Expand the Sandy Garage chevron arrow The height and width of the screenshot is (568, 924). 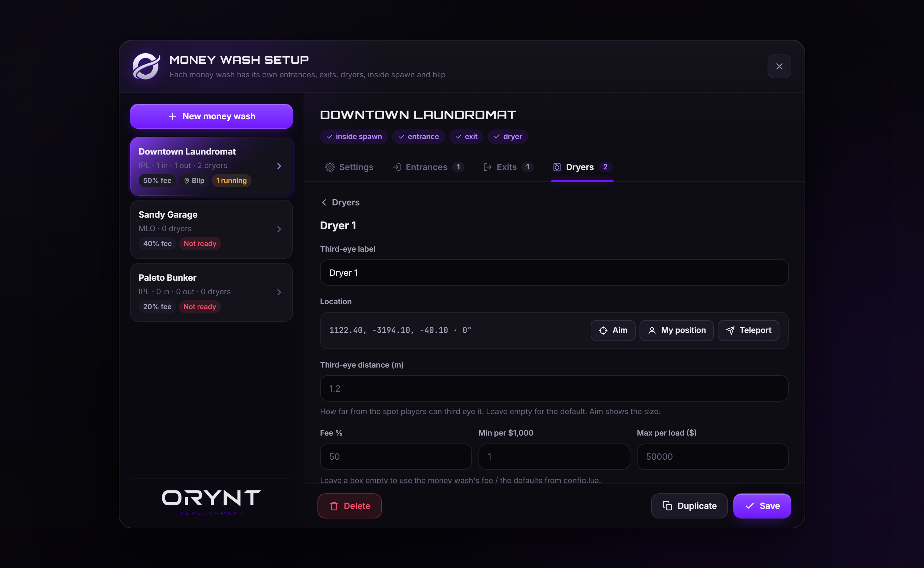(x=279, y=229)
